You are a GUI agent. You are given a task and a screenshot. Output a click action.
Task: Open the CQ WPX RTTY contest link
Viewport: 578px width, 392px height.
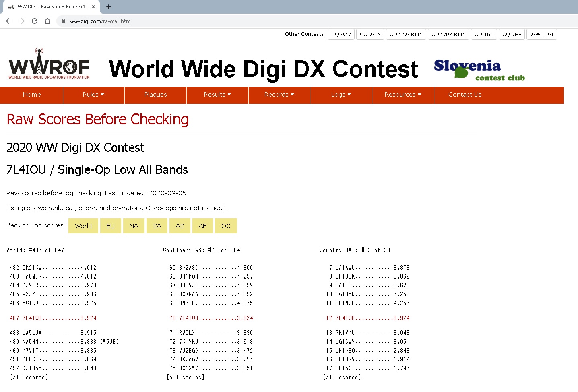pyautogui.click(x=448, y=34)
